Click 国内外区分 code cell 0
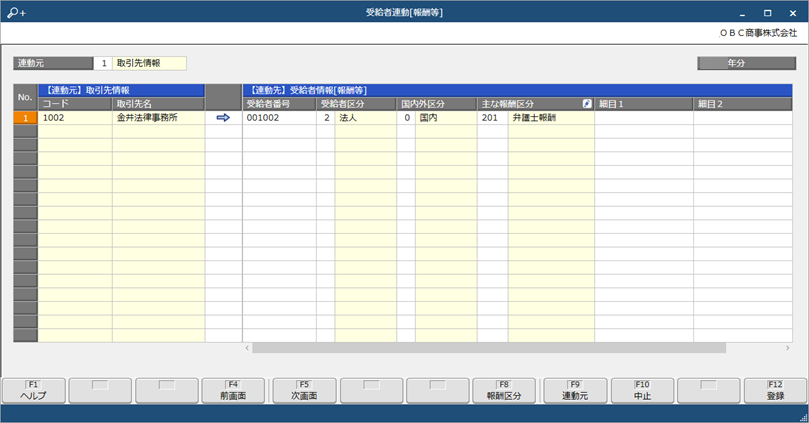This screenshot has width=809, height=423. pyautogui.click(x=406, y=118)
